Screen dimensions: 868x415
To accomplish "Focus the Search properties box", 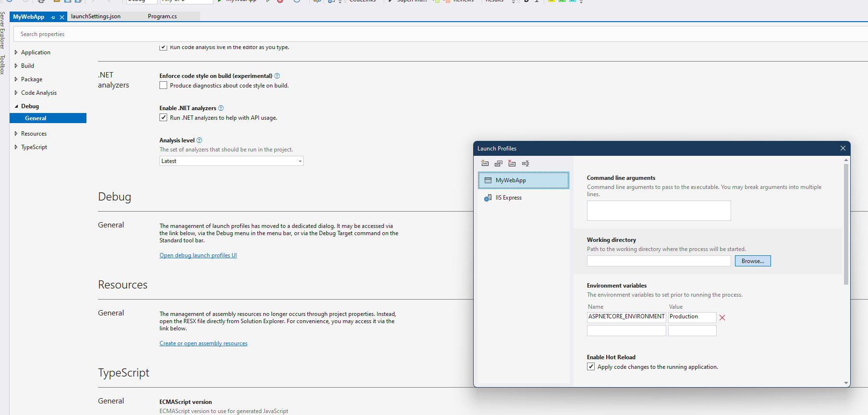I will (x=440, y=34).
